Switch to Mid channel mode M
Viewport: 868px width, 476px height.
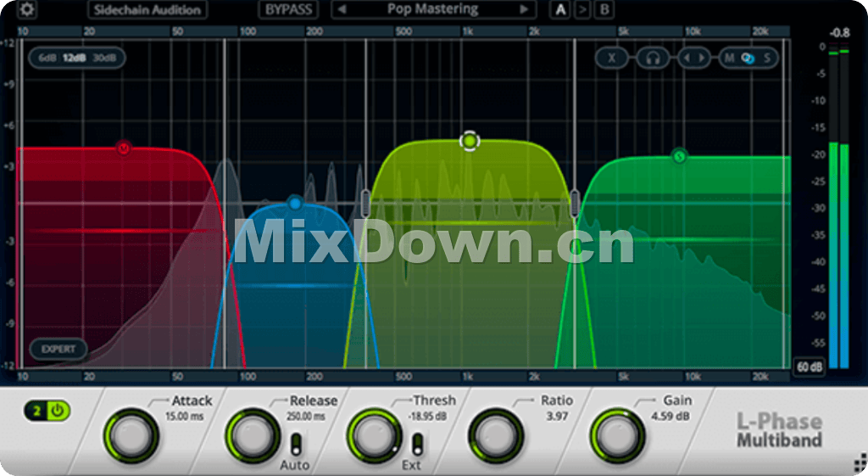pos(730,58)
